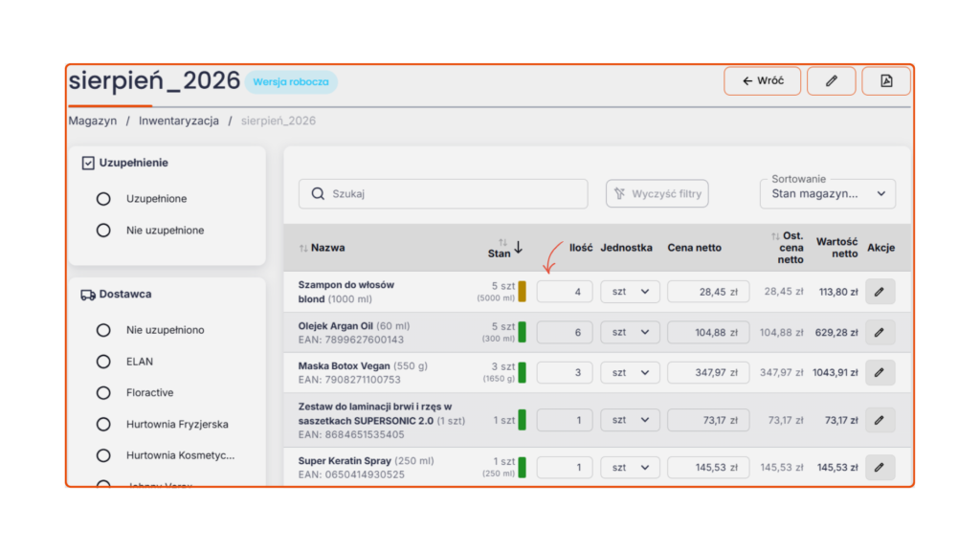Open unit dropdown for Szampon do włosów
The height and width of the screenshot is (551, 980).
(630, 292)
